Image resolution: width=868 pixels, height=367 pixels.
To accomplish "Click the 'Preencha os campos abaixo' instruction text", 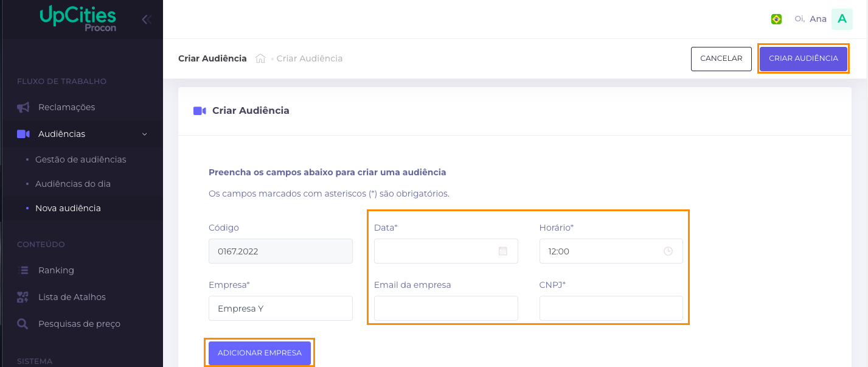I will click(x=327, y=172).
